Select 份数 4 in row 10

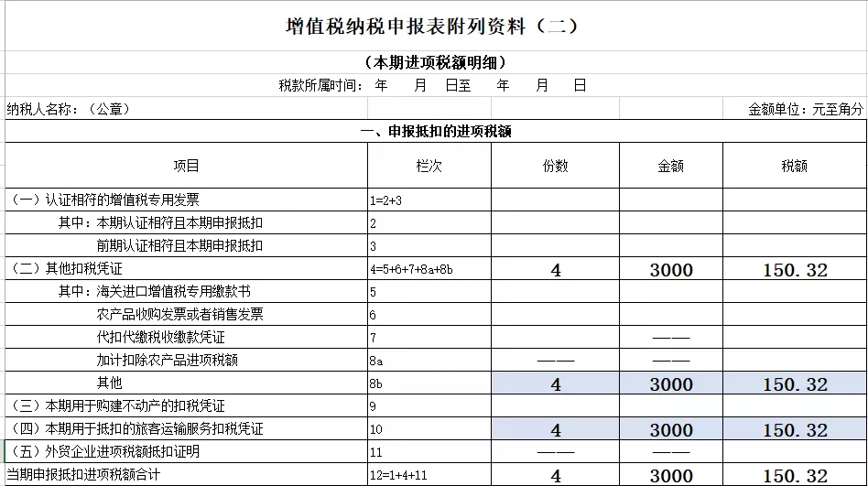[x=555, y=428]
